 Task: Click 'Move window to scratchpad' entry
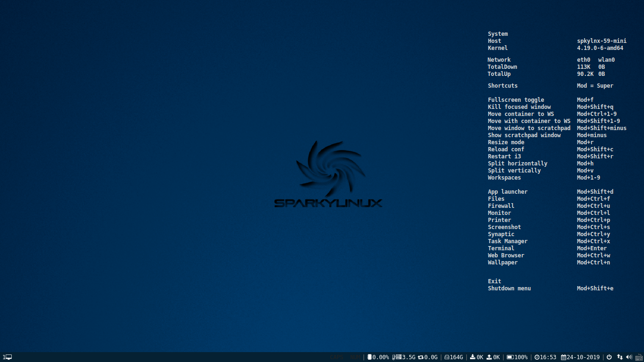[529, 128]
